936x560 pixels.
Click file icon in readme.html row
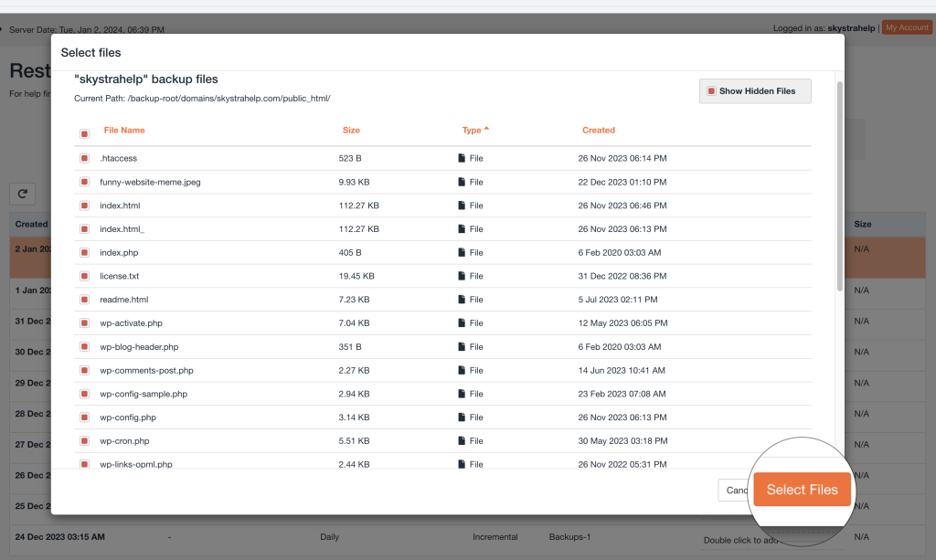(462, 300)
